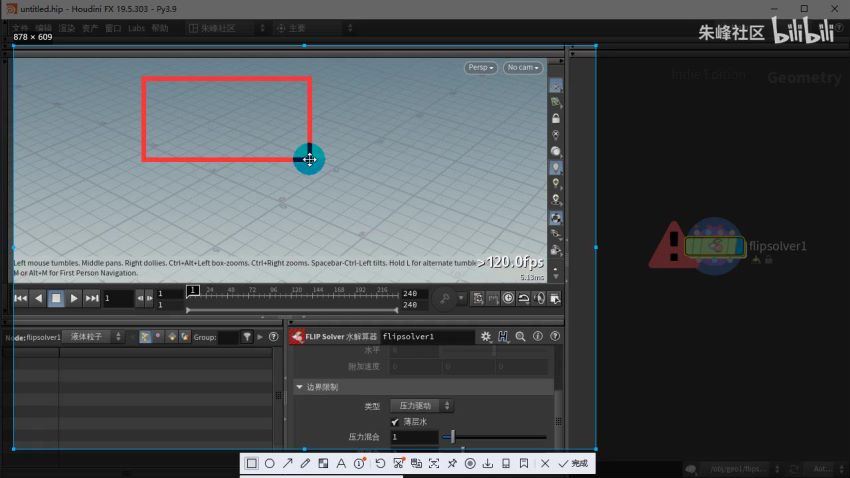Image resolution: width=850 pixels, height=478 pixels.
Task: Jump to first frame button
Action: 21,298
